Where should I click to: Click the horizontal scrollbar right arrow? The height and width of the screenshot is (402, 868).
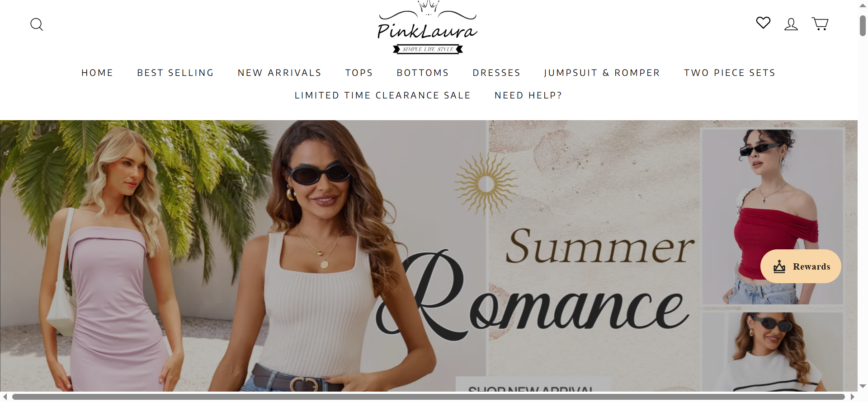click(x=853, y=397)
